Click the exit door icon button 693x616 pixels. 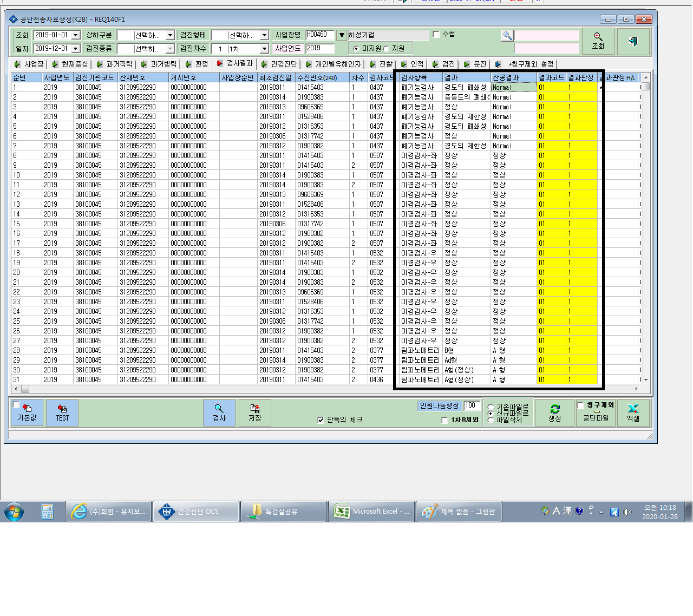coord(633,41)
